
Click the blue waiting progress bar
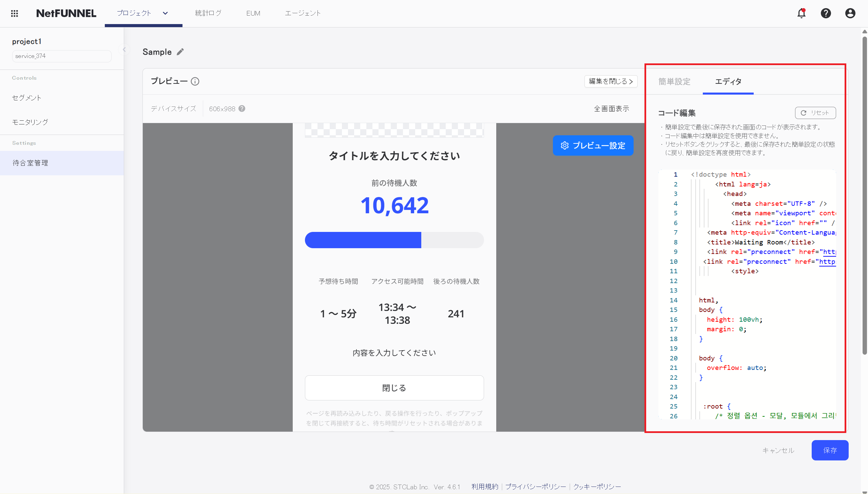tap(363, 240)
